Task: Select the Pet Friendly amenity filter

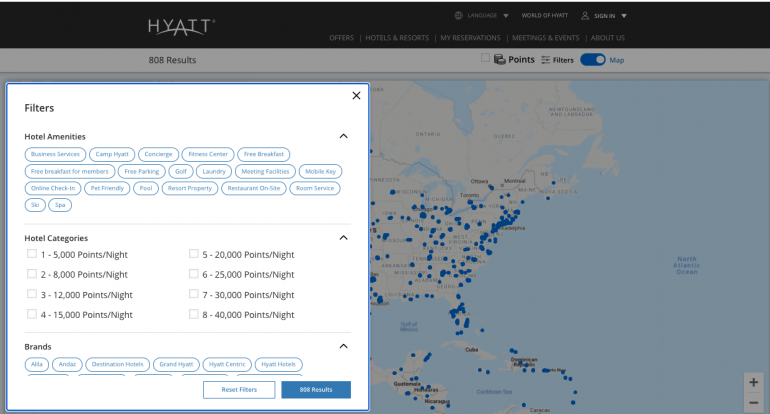Action: click(x=107, y=188)
